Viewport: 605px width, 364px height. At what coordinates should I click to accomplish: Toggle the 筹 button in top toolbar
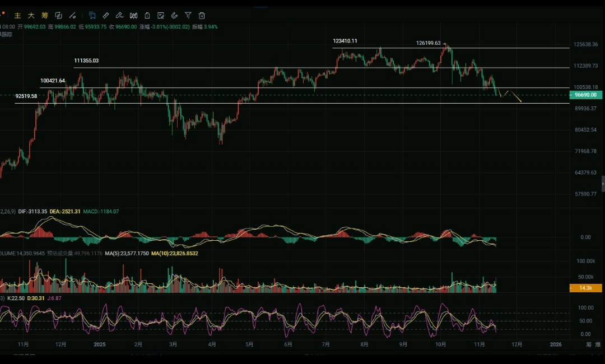point(45,16)
